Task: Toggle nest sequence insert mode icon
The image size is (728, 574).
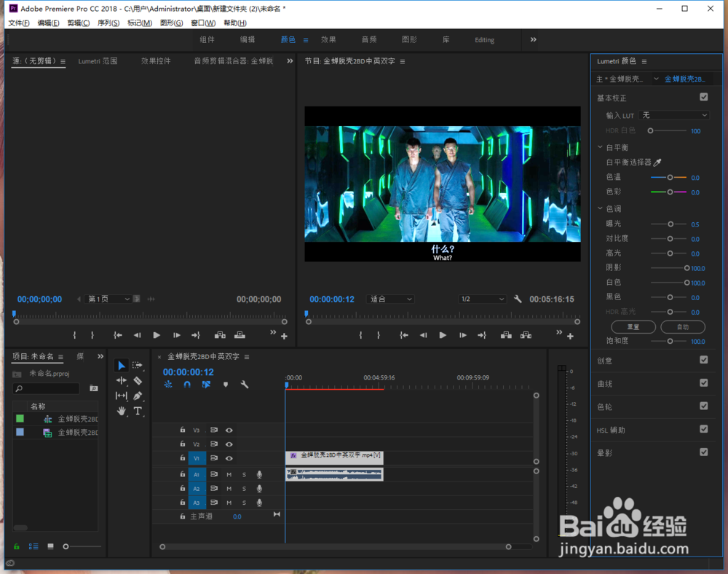Action: click(168, 385)
